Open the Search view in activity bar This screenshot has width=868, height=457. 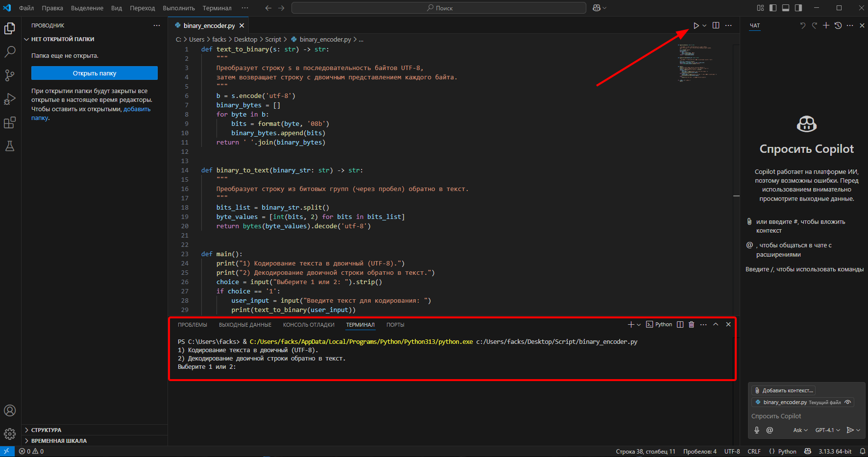click(10, 52)
